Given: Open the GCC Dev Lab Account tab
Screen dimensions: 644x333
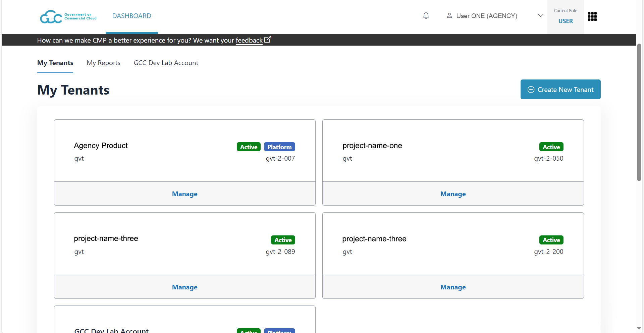Looking at the screenshot, I should pyautogui.click(x=166, y=63).
